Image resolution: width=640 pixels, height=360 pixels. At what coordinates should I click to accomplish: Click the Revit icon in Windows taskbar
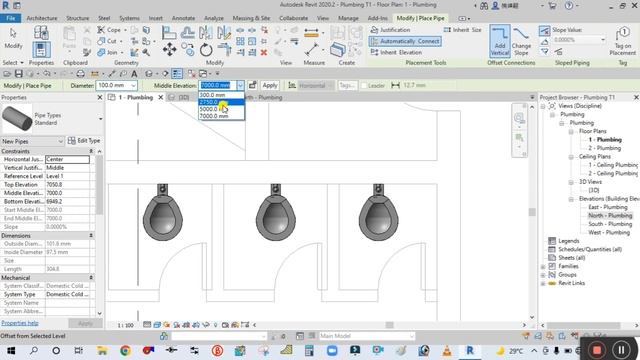[470, 350]
